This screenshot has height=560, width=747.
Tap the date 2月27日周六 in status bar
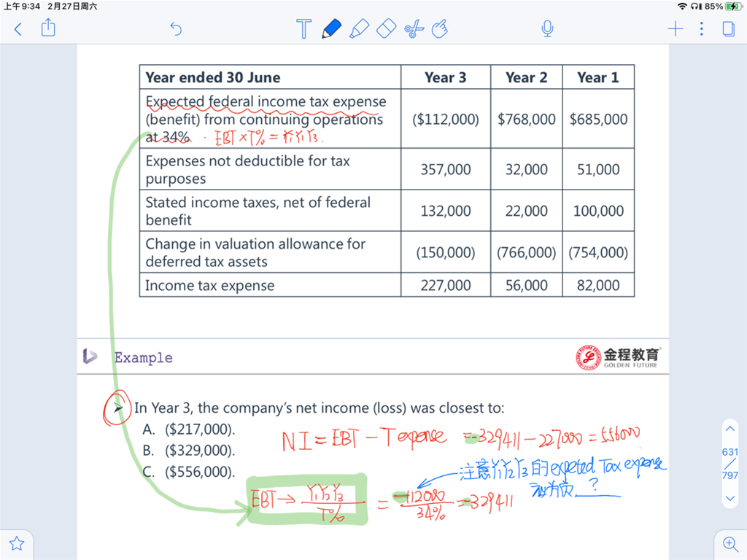coord(72,6)
